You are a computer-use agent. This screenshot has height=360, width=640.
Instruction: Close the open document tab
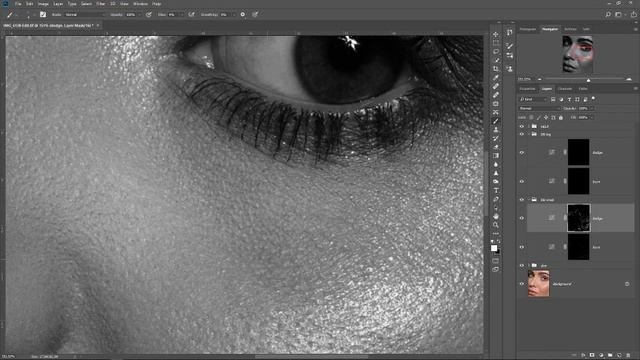tap(98, 25)
